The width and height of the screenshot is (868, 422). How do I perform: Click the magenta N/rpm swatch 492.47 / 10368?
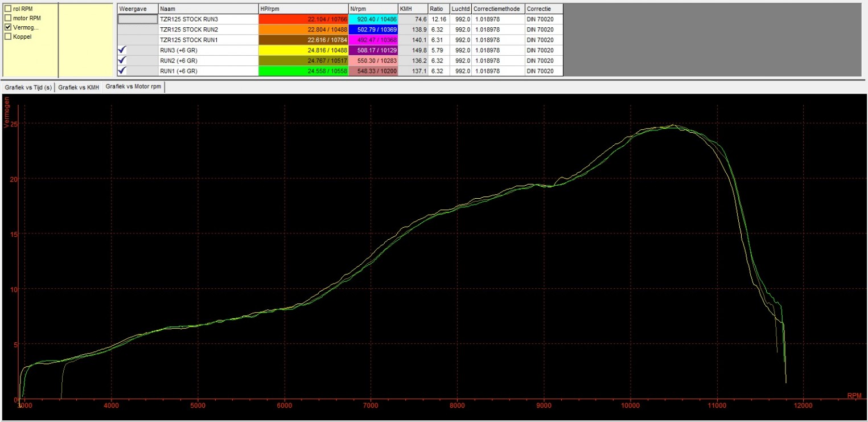click(x=373, y=40)
